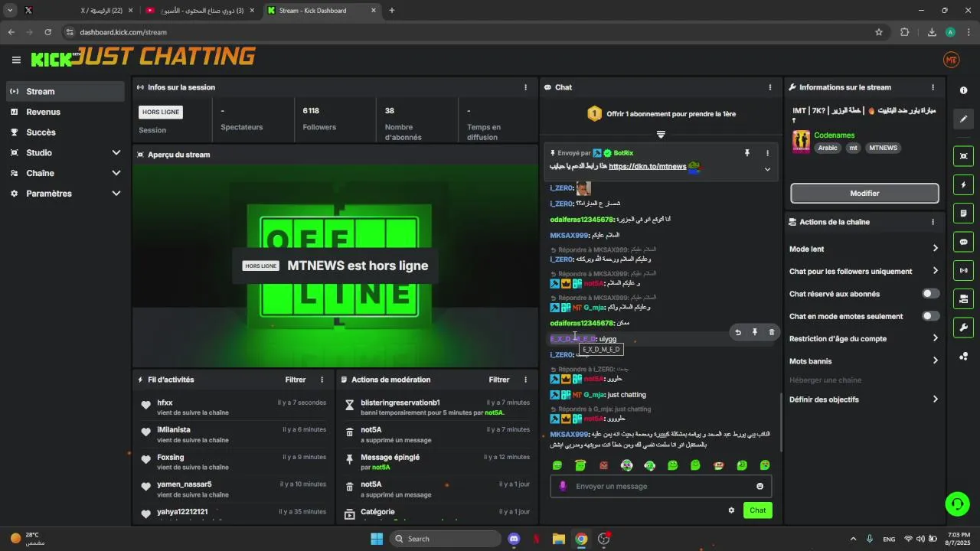980x551 pixels.
Task: Open the green headset support button
Action: point(957,504)
